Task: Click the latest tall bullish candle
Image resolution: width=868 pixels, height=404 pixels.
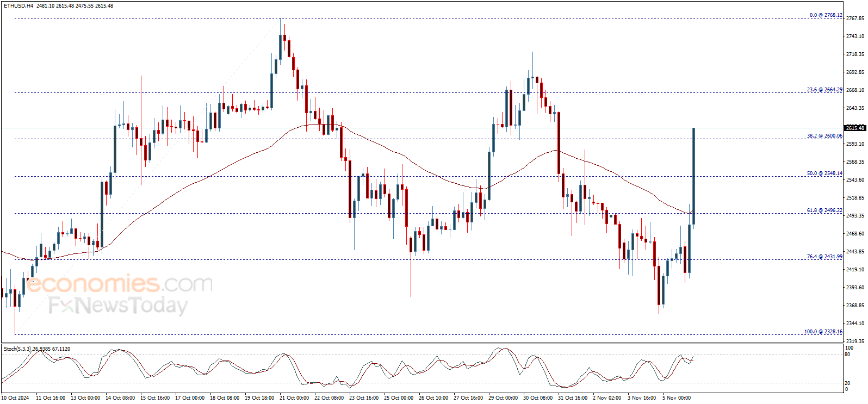Action: (x=693, y=176)
